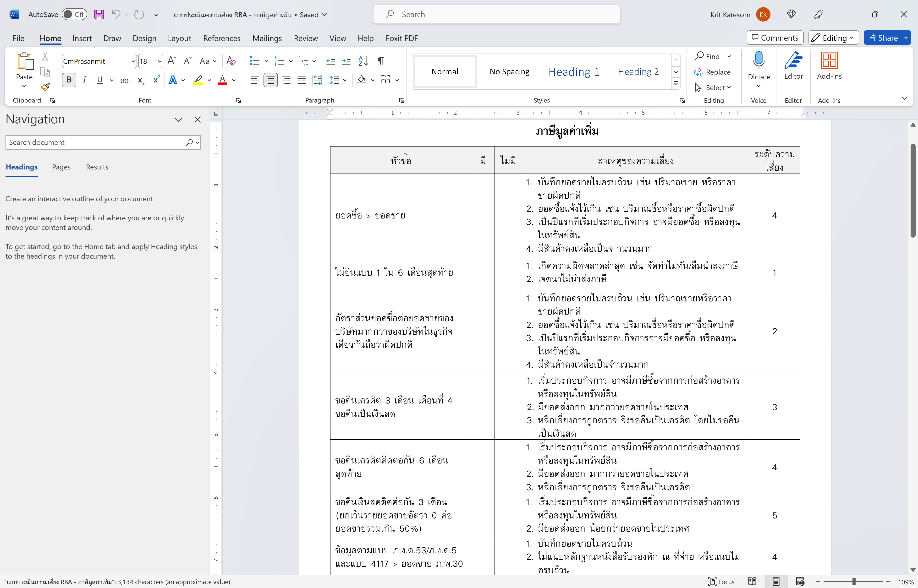This screenshot has width=918, height=588.
Task: Toggle Focus mode in status bar
Action: click(x=721, y=582)
